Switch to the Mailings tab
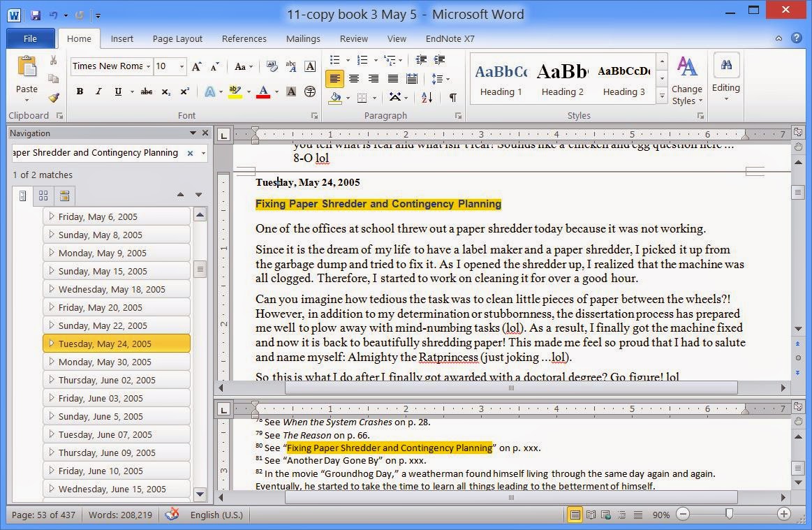 click(303, 38)
